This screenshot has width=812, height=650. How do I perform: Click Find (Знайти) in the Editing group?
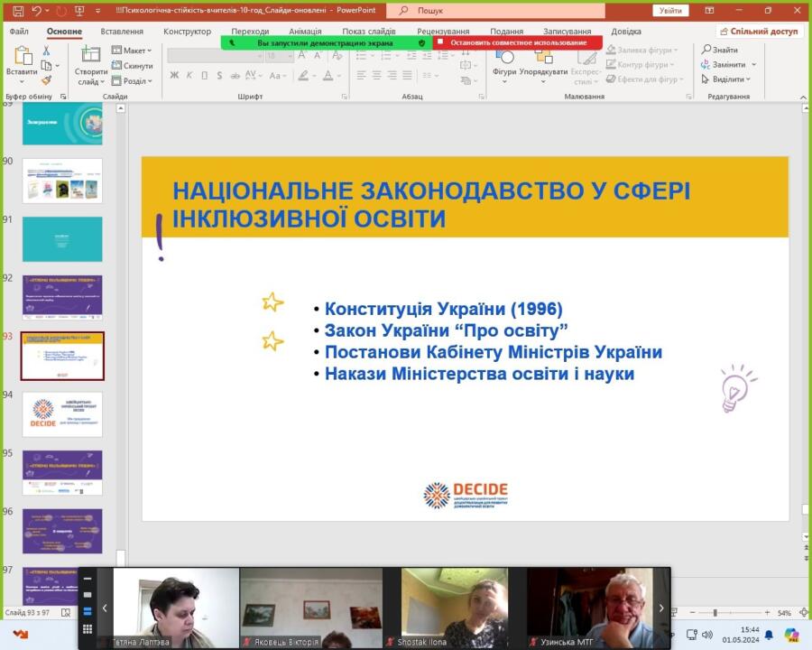tap(720, 50)
